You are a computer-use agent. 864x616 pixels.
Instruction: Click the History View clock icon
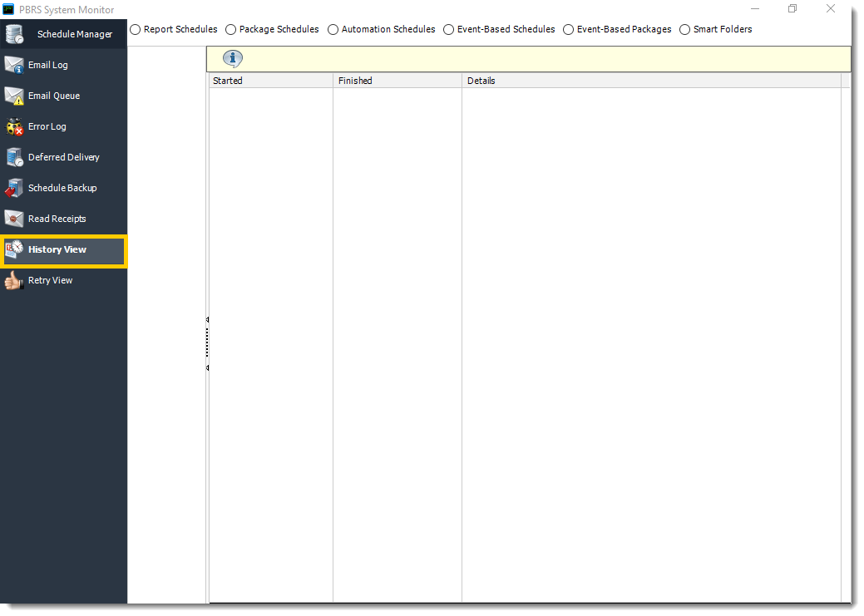click(14, 249)
